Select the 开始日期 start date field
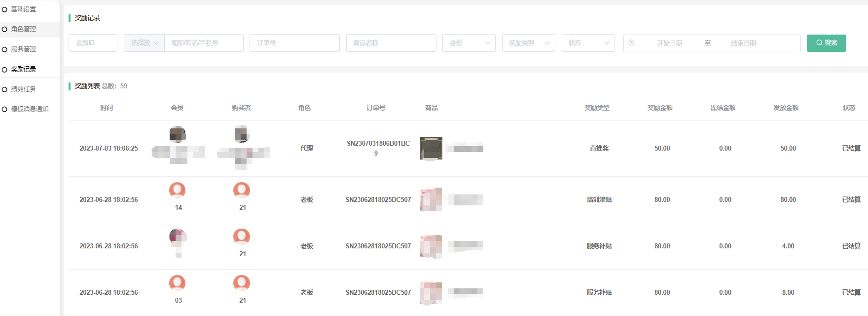The width and height of the screenshot is (868, 316). (x=669, y=43)
